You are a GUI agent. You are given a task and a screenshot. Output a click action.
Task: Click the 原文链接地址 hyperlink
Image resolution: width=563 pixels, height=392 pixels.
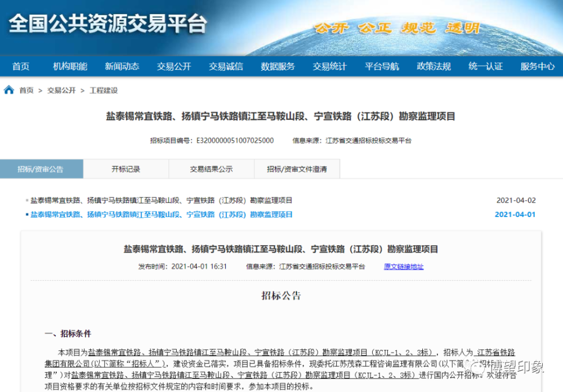[x=404, y=267]
